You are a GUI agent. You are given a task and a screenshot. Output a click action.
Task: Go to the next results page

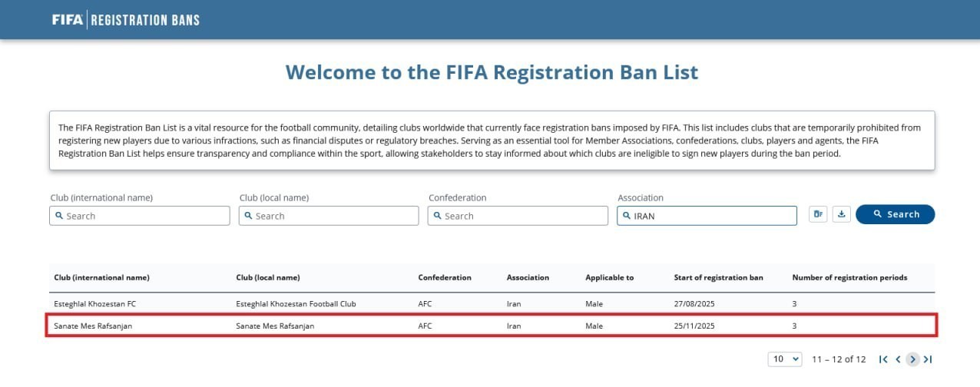(x=912, y=359)
